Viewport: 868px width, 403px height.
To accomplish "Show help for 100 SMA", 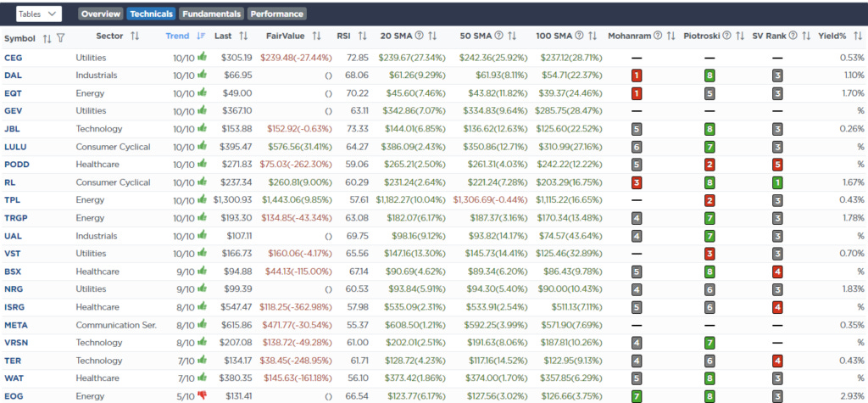I will [579, 36].
